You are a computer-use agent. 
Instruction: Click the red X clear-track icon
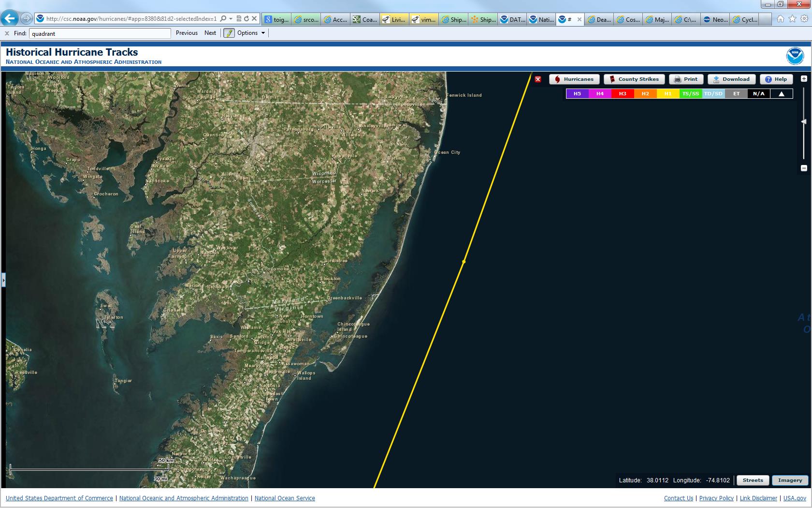click(x=538, y=79)
